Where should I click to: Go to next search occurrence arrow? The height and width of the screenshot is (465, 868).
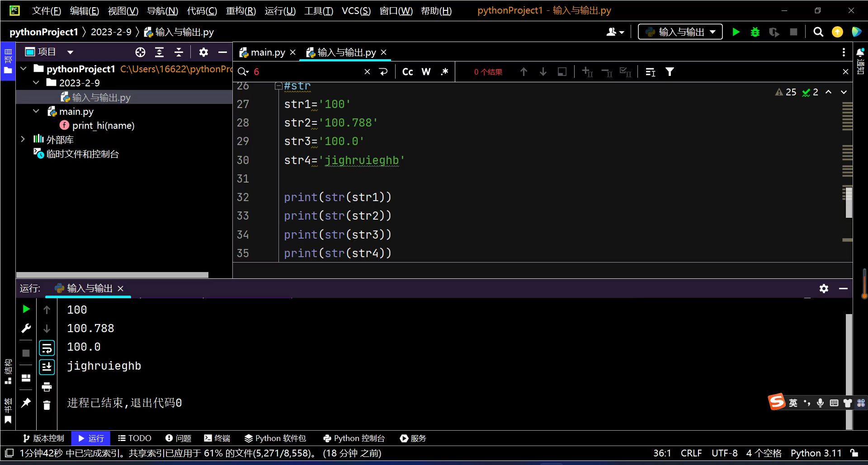click(x=543, y=72)
